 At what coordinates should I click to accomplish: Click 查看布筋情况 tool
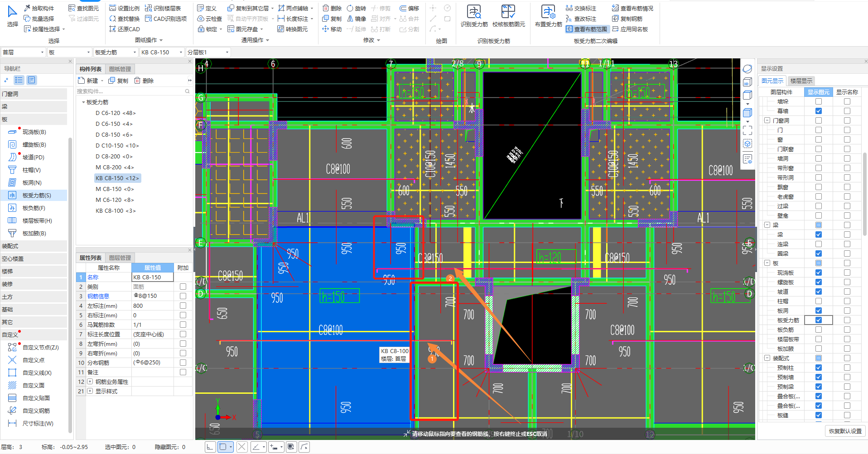632,8
